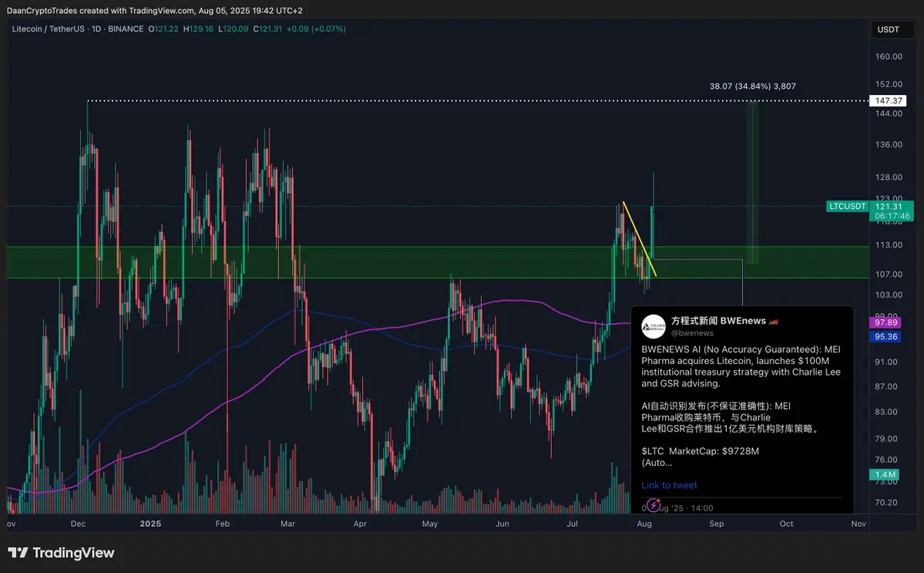Click the 70.20 price scale label
This screenshot has height=573, width=924.
pos(886,503)
